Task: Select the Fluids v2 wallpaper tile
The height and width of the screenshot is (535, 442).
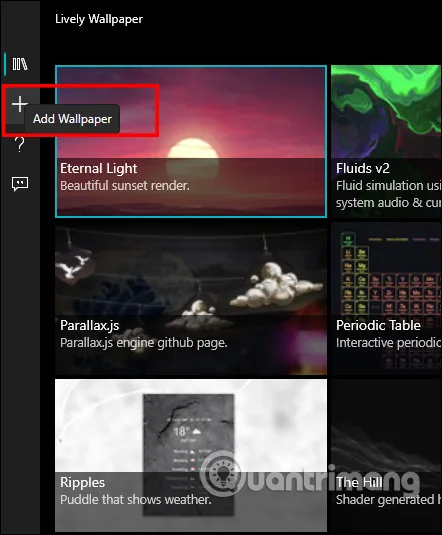Action: (x=386, y=141)
